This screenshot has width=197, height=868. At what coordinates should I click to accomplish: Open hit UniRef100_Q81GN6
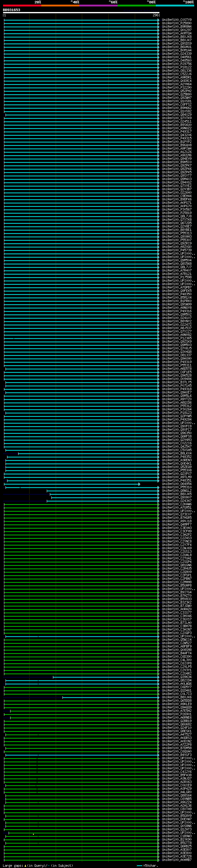pyautogui.click(x=177, y=565)
